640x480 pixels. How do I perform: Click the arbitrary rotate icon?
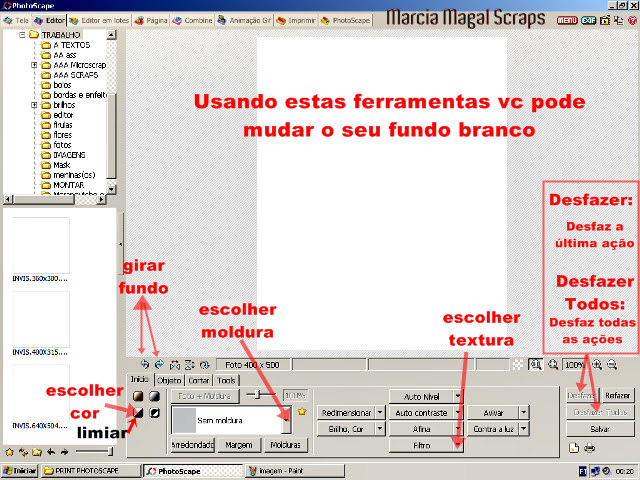click(x=204, y=364)
